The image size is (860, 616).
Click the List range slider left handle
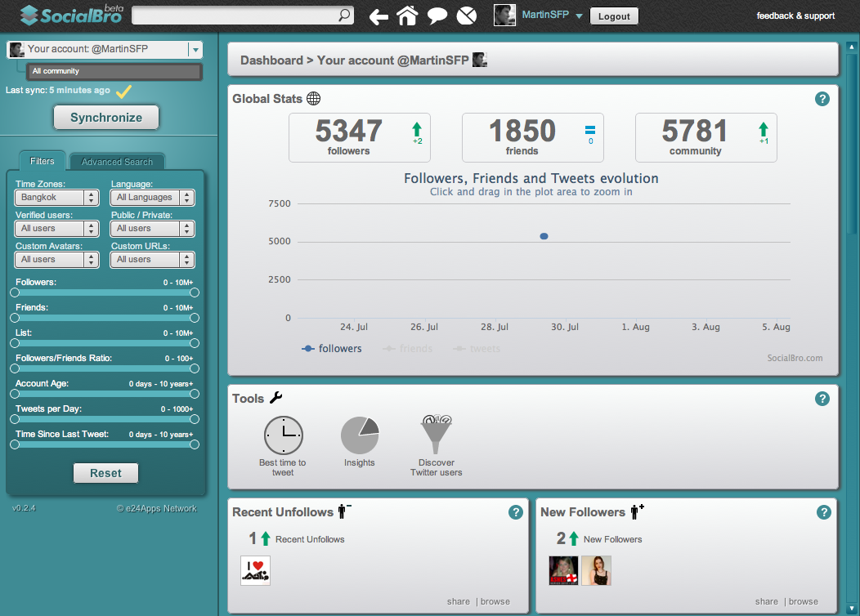[15, 343]
